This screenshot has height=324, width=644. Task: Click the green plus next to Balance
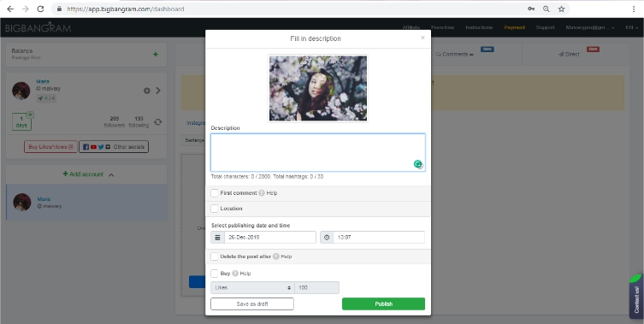[x=156, y=54]
